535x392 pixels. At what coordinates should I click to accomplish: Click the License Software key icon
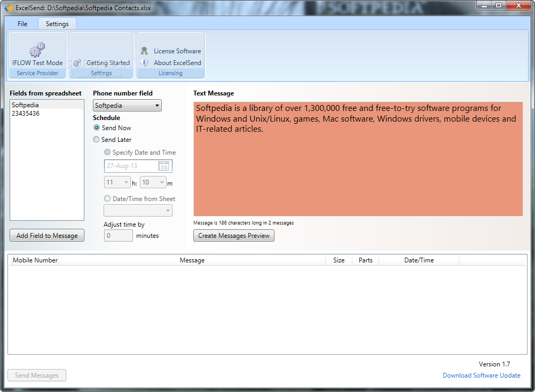pyautogui.click(x=144, y=51)
